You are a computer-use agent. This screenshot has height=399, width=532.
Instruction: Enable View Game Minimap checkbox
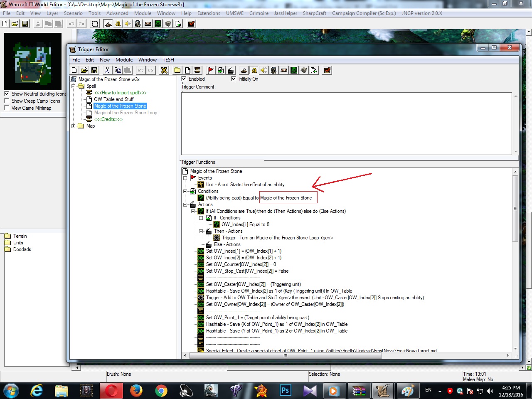tap(7, 108)
